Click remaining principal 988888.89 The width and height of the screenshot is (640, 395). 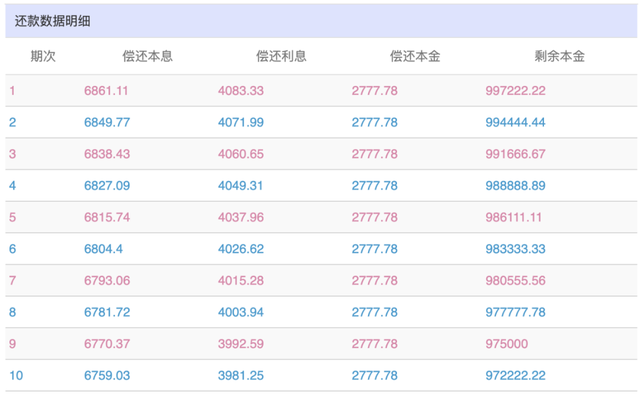coord(516,186)
